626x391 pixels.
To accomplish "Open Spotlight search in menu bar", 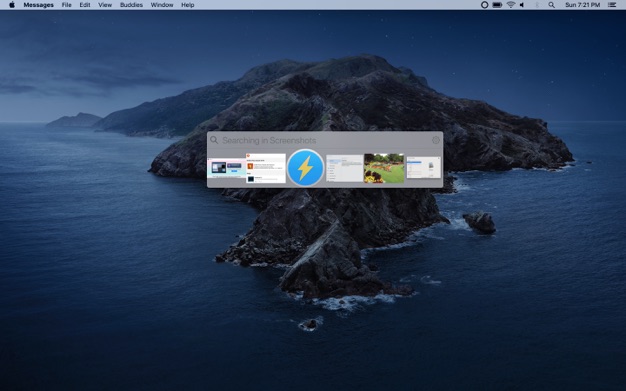I will [x=551, y=5].
